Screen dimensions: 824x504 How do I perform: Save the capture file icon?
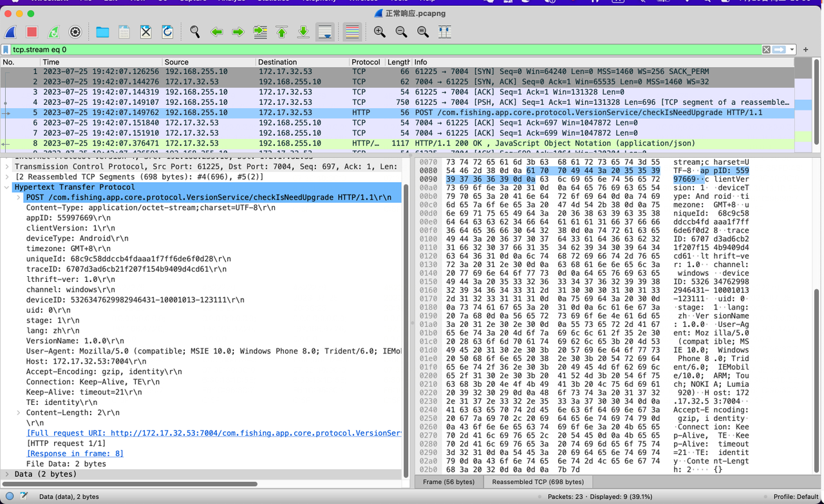pos(124,32)
